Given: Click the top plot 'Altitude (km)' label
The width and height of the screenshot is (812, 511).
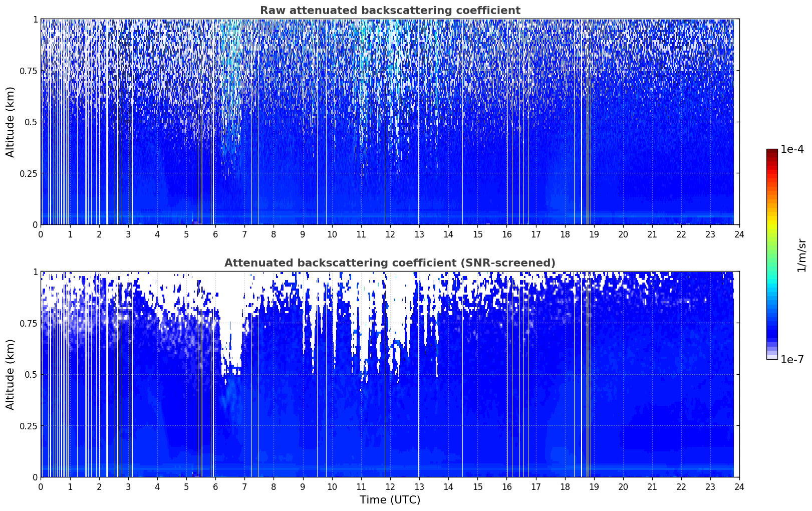Looking at the screenshot, I should coord(11,122).
